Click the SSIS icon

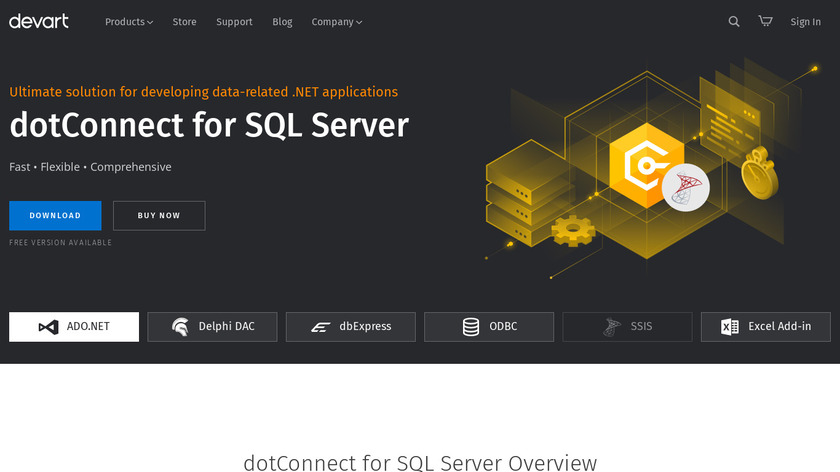click(x=611, y=327)
